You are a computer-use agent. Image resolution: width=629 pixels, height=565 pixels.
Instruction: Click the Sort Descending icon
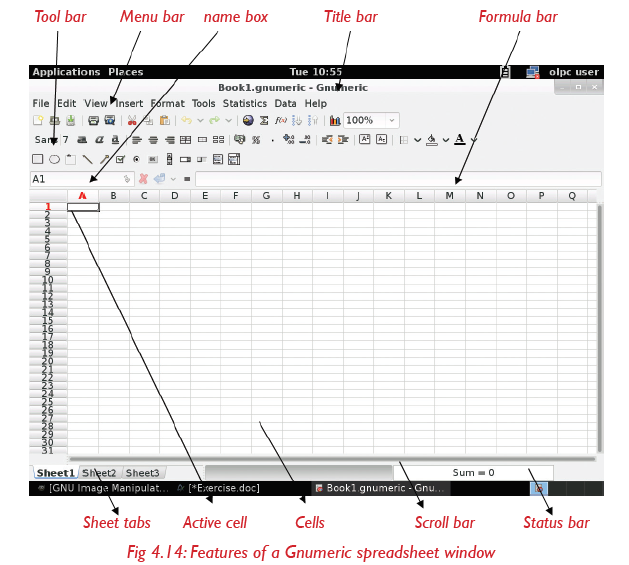point(312,120)
